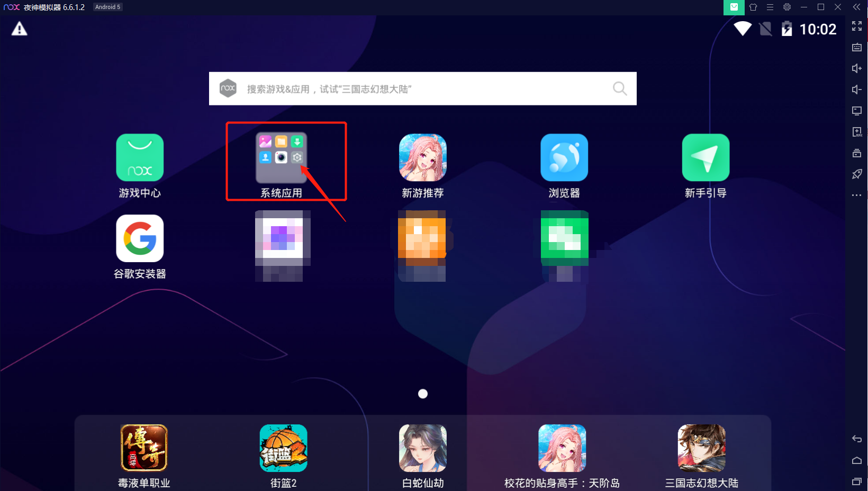Select the APK install tool in the sidebar
The height and width of the screenshot is (491, 868).
click(x=857, y=132)
